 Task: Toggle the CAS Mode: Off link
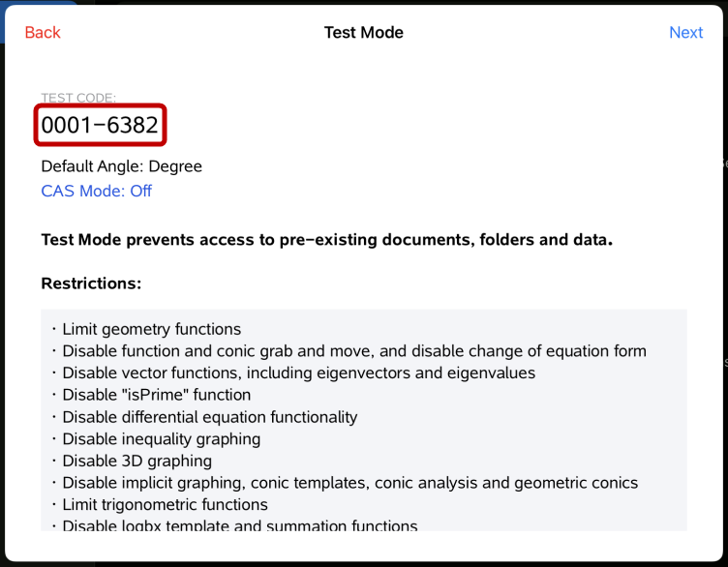tap(96, 191)
